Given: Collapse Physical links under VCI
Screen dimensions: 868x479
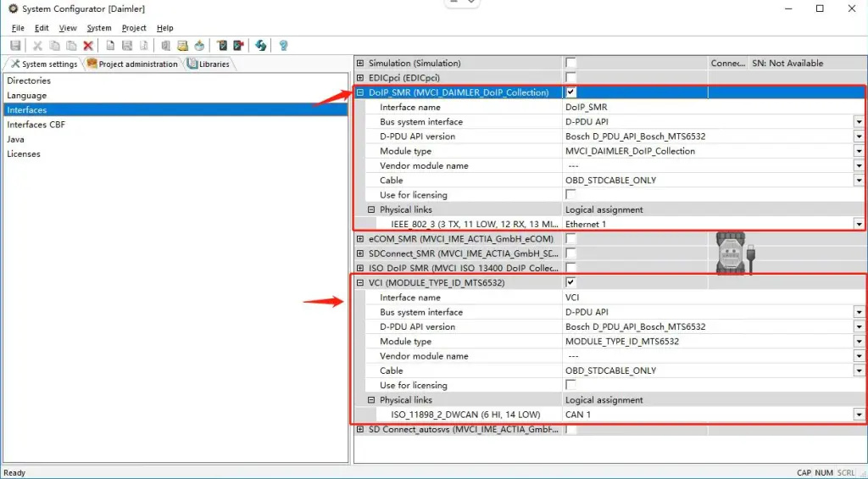Looking at the screenshot, I should coord(371,400).
